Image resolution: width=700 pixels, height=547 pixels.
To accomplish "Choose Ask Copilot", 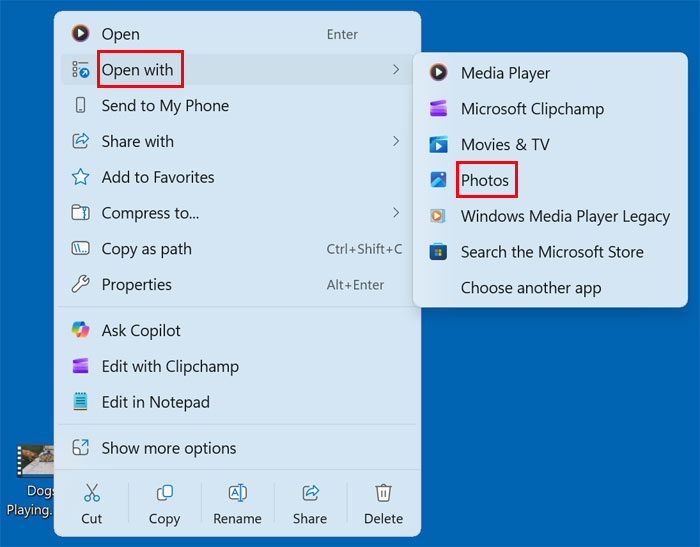I will 237,330.
